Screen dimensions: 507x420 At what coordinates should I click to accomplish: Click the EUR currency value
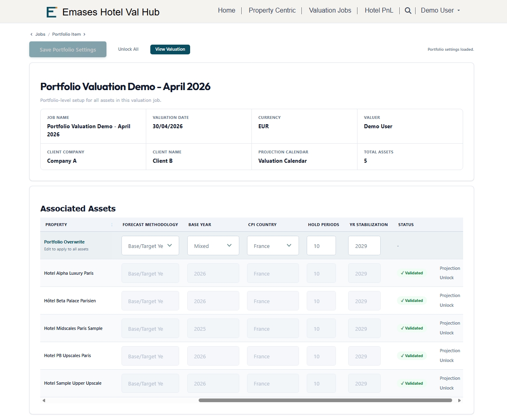(x=264, y=127)
